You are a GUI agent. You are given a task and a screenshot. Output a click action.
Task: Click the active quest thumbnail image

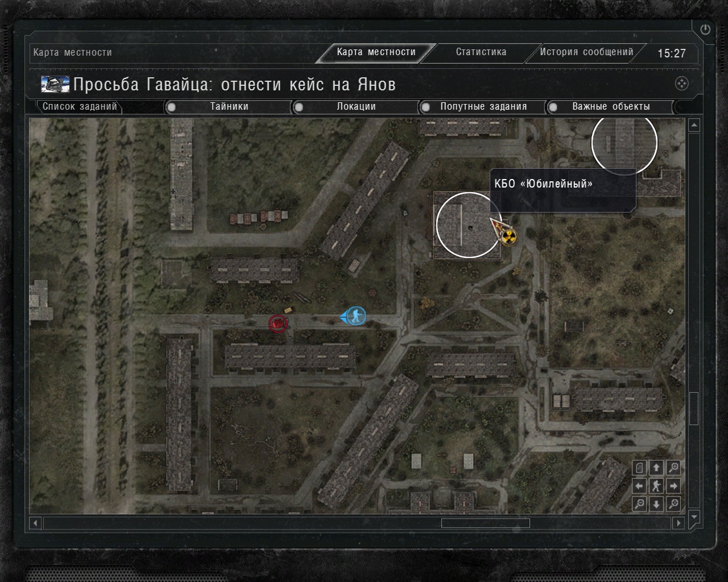55,84
